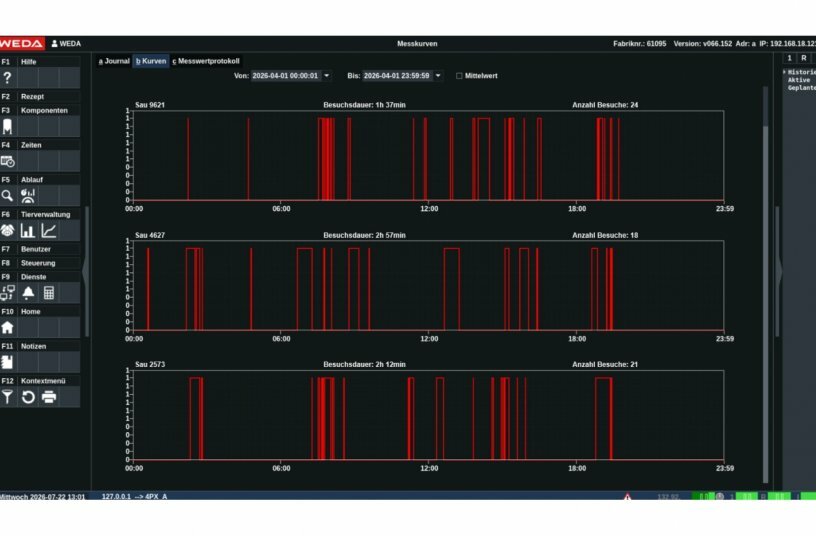This screenshot has width=816, height=536.
Task: Open the F5 Ablauf menu header
Action: 40,180
